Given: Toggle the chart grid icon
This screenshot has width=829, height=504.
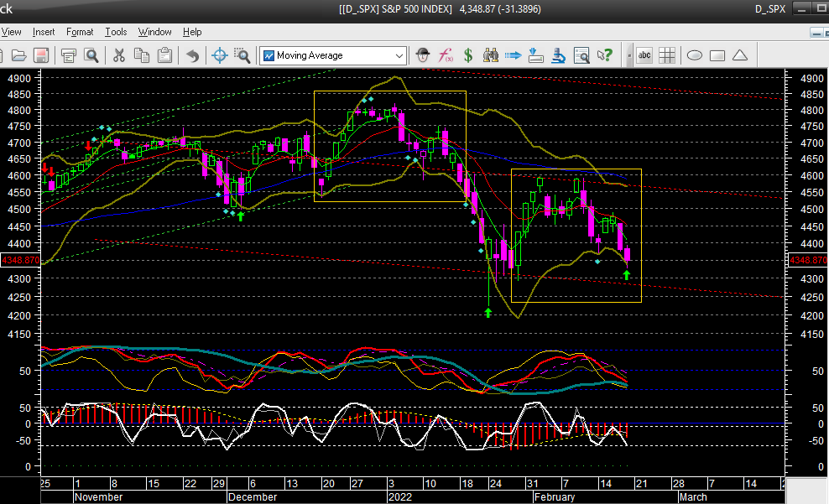Looking at the screenshot, I should (667, 55).
